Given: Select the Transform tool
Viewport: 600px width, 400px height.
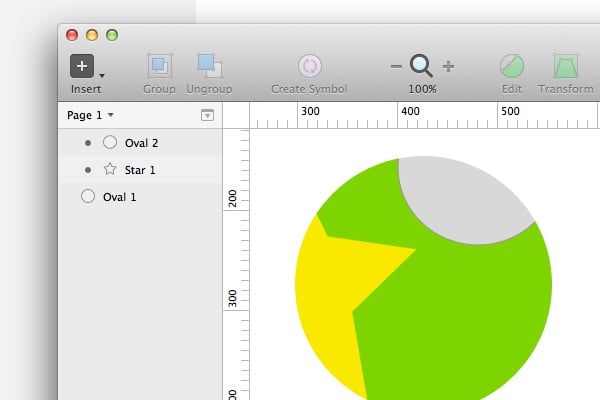Looking at the screenshot, I should pyautogui.click(x=566, y=66).
